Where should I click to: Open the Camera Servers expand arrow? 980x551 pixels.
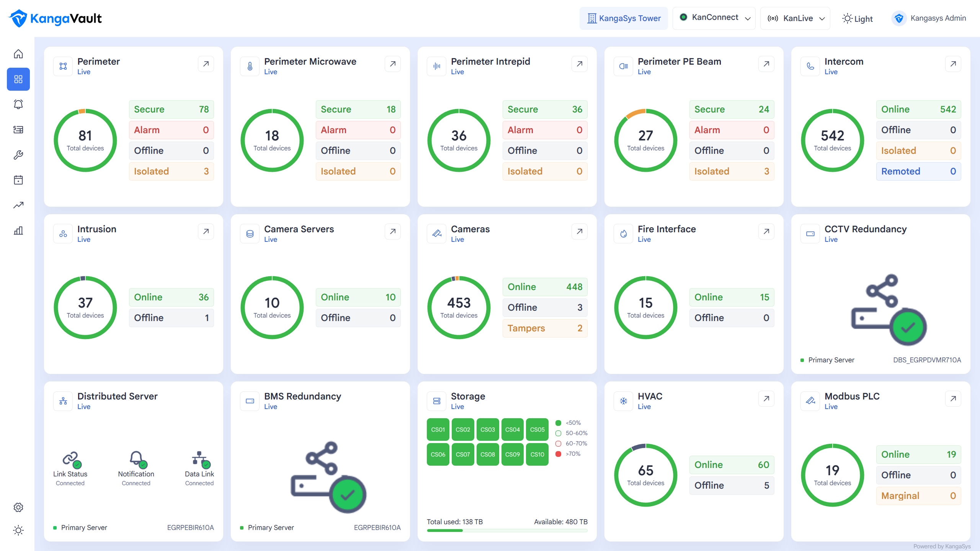pyautogui.click(x=393, y=231)
